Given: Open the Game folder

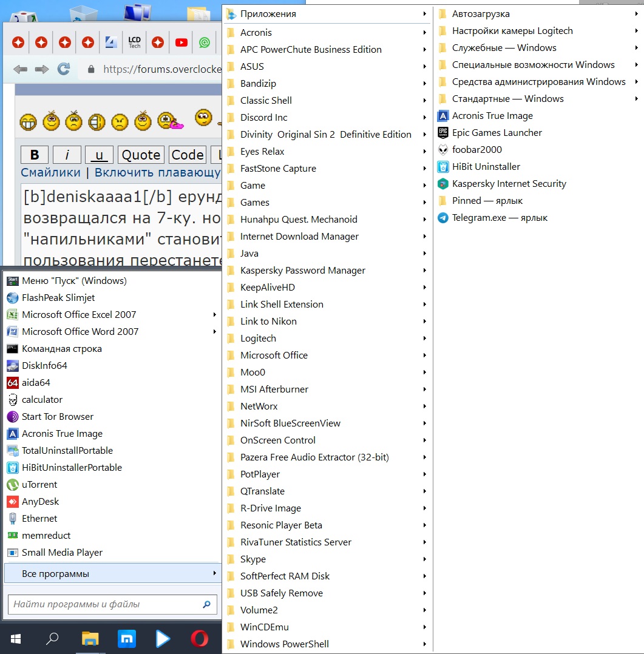Looking at the screenshot, I should [x=328, y=185].
